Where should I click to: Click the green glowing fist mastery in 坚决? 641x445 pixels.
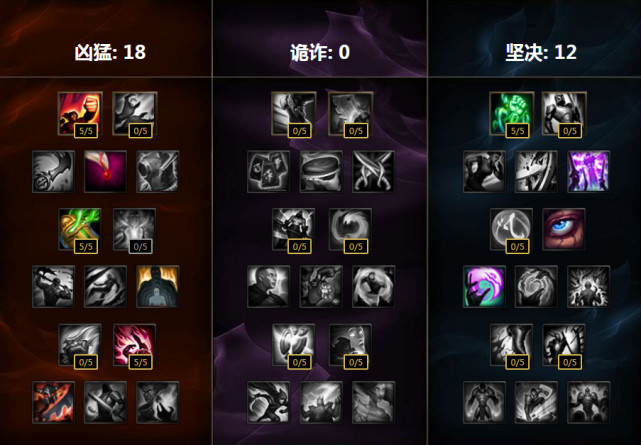(511, 114)
